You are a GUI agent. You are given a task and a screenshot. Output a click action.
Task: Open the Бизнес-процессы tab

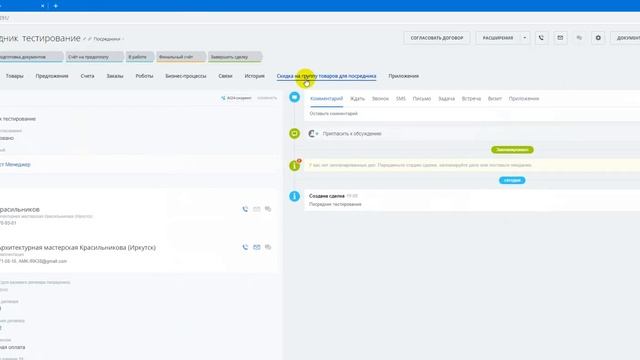pos(186,76)
